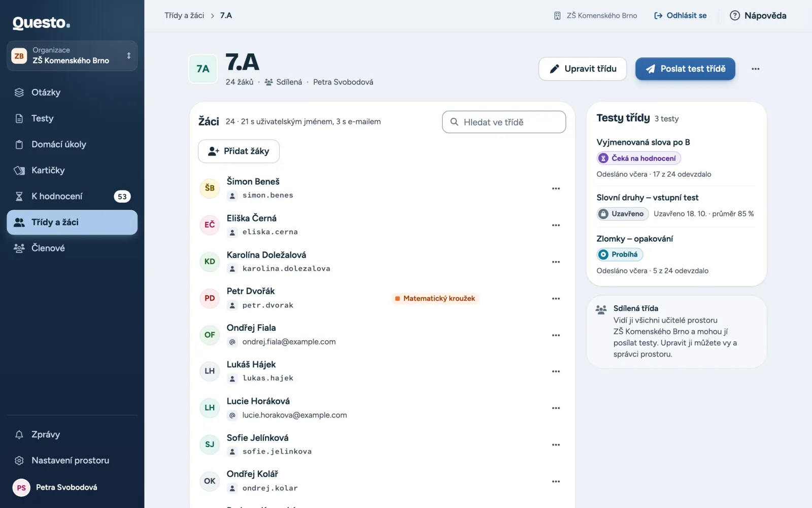The width and height of the screenshot is (812, 508).
Task: Open Kartičky from the sidebar
Action: tap(72, 170)
